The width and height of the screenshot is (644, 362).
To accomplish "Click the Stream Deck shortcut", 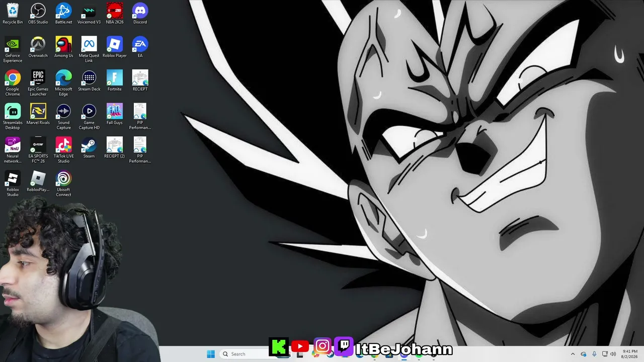I will (89, 80).
